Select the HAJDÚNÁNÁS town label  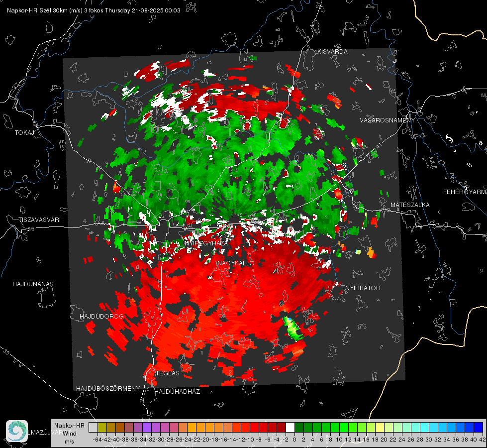click(x=33, y=284)
